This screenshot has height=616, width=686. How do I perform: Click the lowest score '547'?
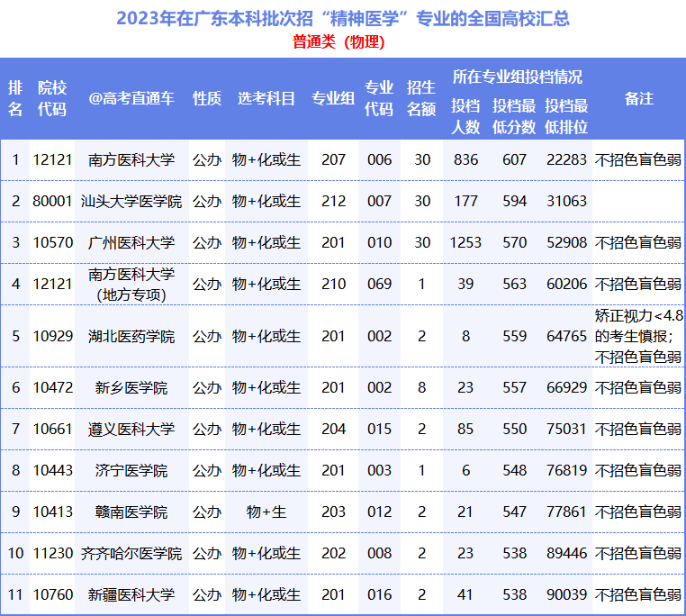click(515, 512)
